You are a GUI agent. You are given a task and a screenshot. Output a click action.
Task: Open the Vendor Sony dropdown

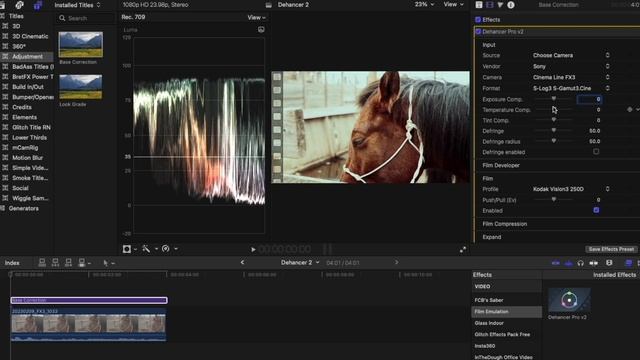coord(571,66)
